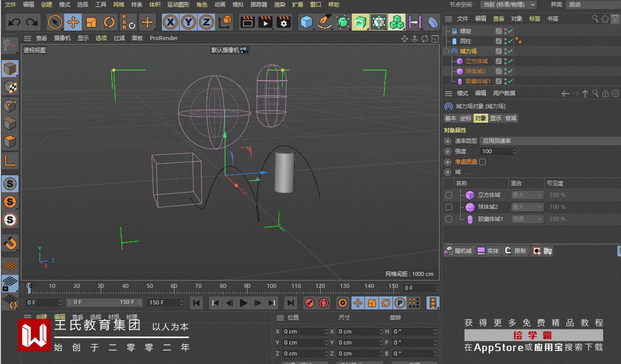
Task: Open Render Settings gear icon
Action: coord(284,22)
